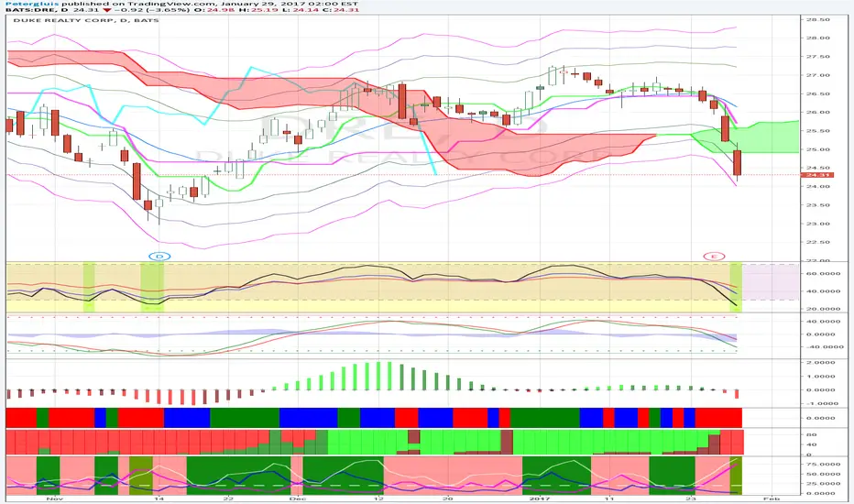Click the 75.0000 bottom pane scale label
The width and height of the screenshot is (854, 504).
pos(824,465)
